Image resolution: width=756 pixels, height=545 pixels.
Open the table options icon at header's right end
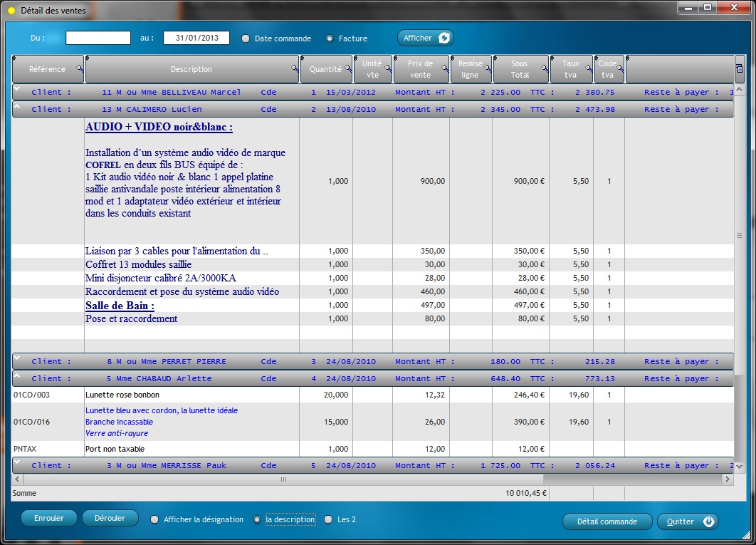click(739, 69)
